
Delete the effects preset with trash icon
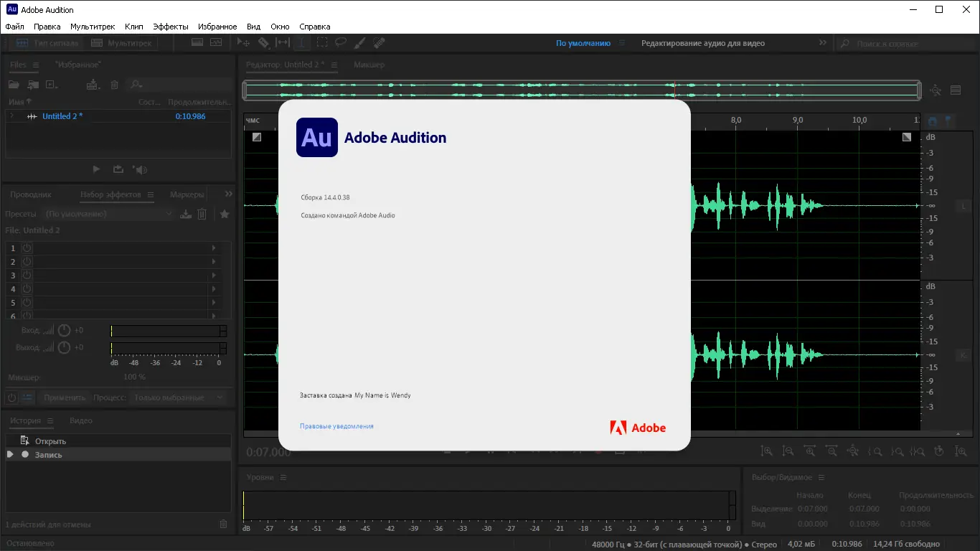click(x=202, y=214)
